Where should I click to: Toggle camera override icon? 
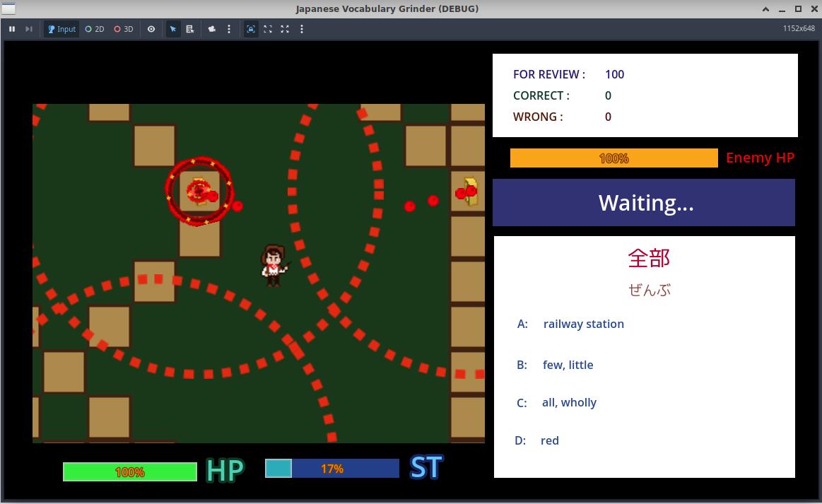tap(212, 30)
